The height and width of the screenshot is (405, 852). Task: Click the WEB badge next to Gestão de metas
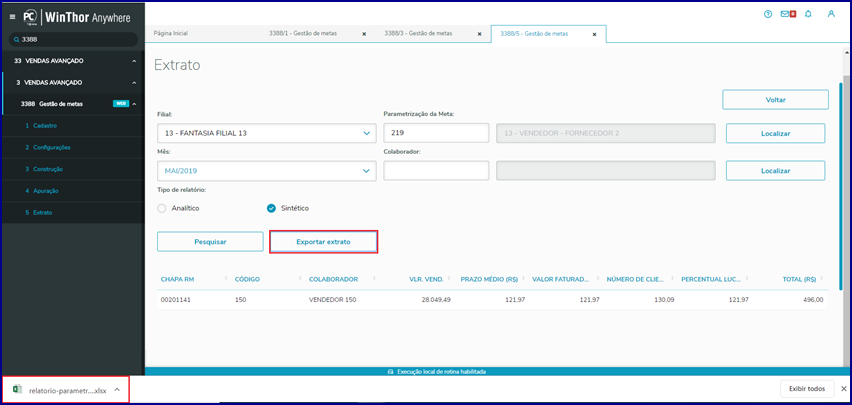click(121, 104)
